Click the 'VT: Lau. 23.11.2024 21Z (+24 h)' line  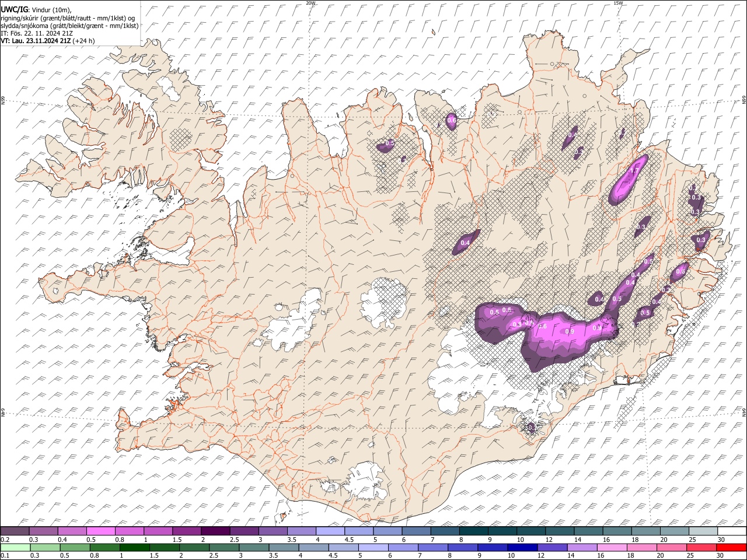point(48,41)
